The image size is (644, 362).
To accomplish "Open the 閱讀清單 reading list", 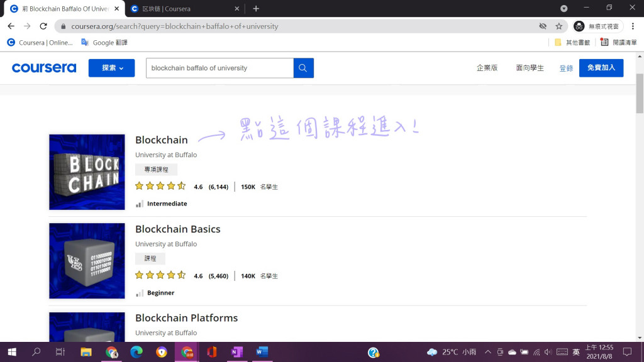I will pos(619,42).
